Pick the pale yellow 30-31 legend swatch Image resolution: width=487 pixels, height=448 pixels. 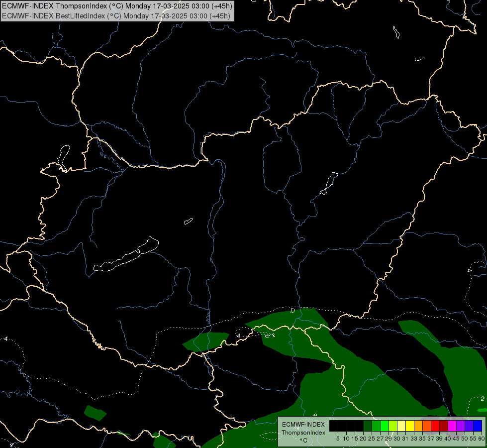pyautogui.click(x=401, y=426)
